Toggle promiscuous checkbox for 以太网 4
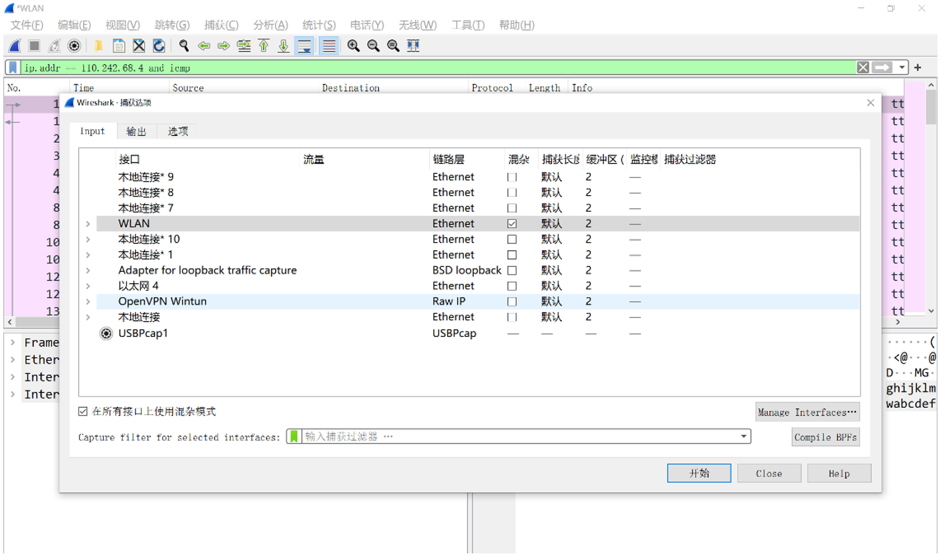Screen dimensions: 940x560 click(512, 286)
